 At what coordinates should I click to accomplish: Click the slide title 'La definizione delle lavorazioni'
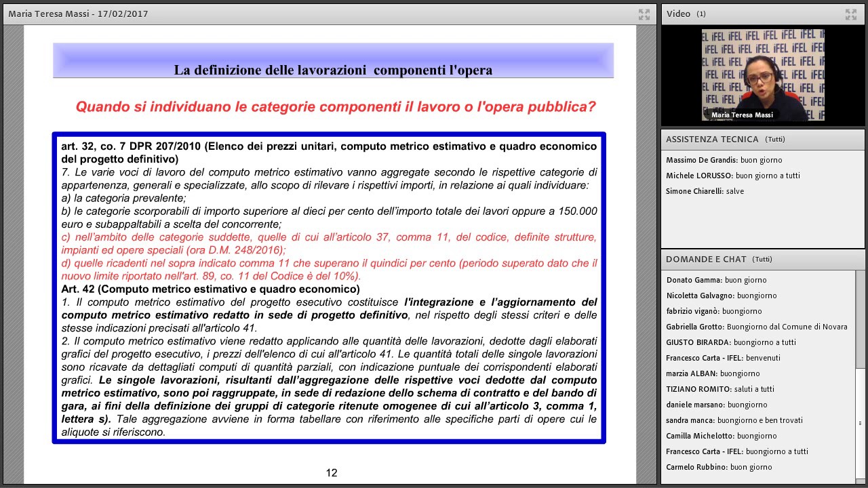click(333, 70)
